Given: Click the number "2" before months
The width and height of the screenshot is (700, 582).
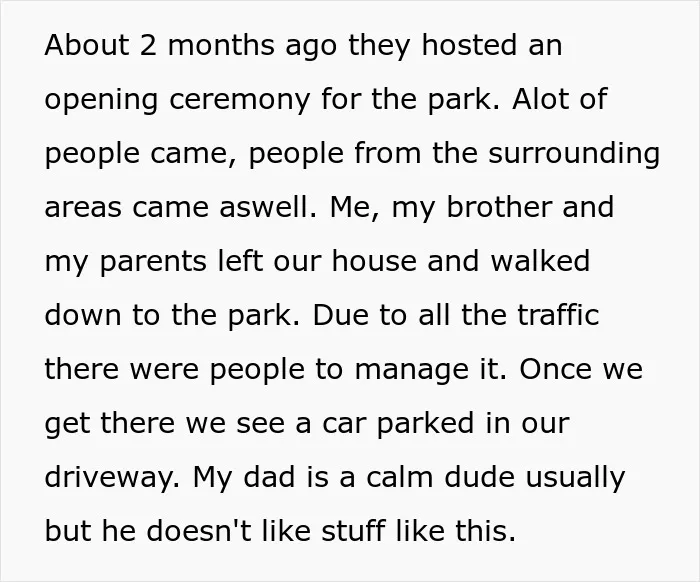Looking at the screenshot, I should [148, 45].
